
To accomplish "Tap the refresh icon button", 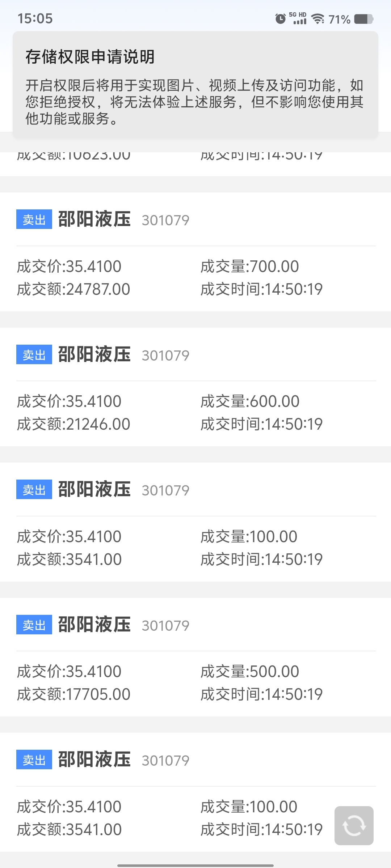I will click(x=354, y=825).
